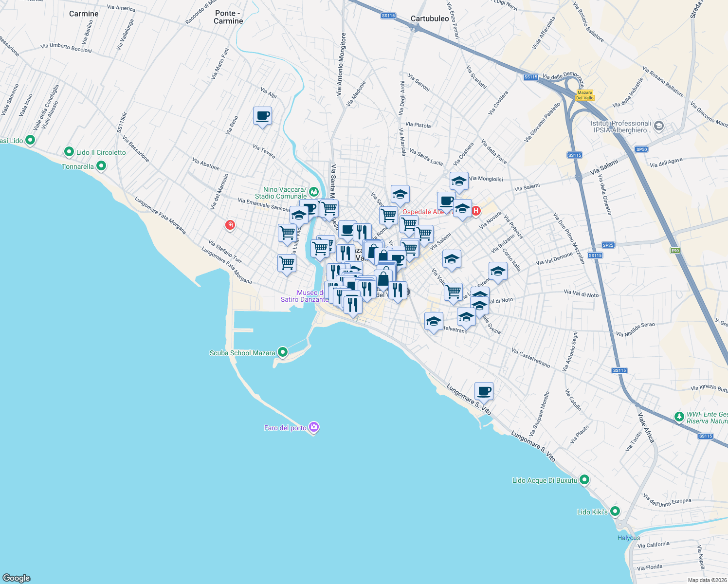Select the Via Florida street label

pyautogui.click(x=650, y=567)
